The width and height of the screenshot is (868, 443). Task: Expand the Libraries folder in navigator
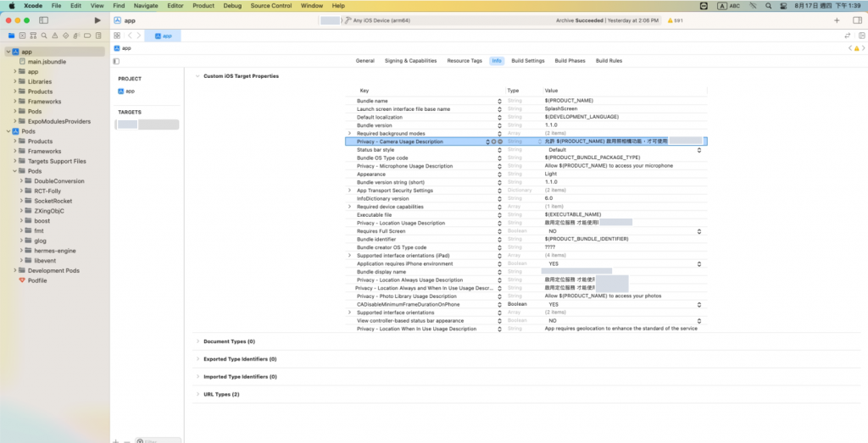coord(15,81)
